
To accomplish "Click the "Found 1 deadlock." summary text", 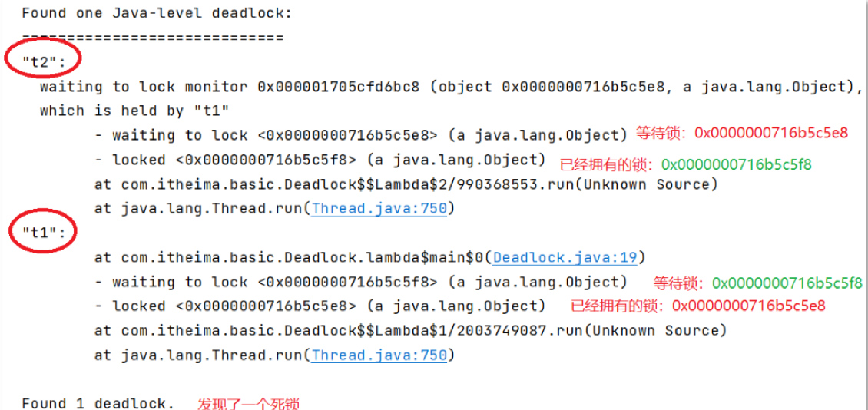I will pos(98,403).
